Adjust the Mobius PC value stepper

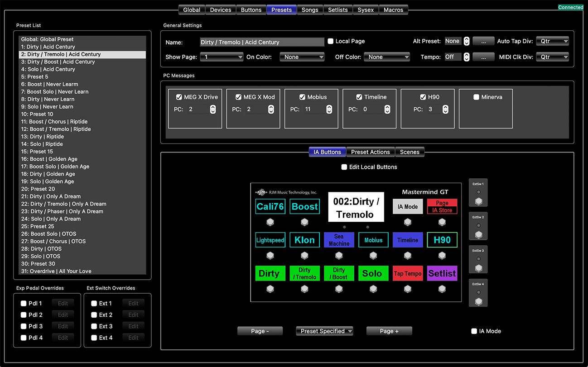329,110
